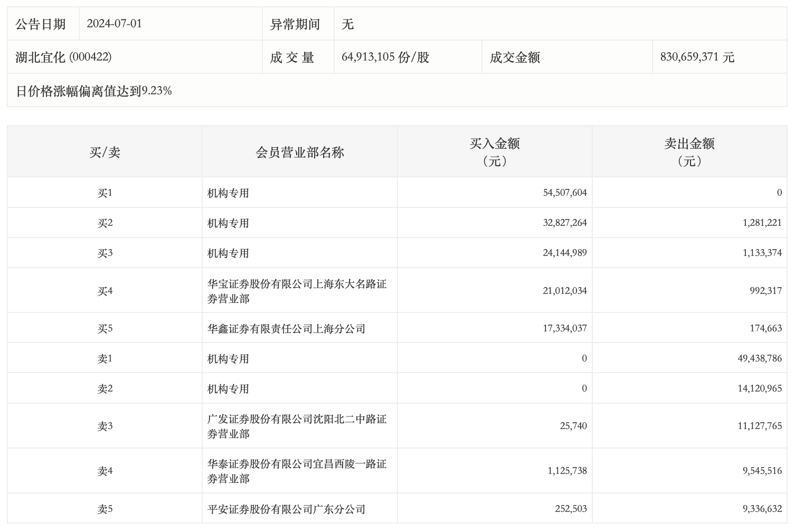Click the 会员营业部名称 column header
The image size is (794, 532).
(x=299, y=153)
